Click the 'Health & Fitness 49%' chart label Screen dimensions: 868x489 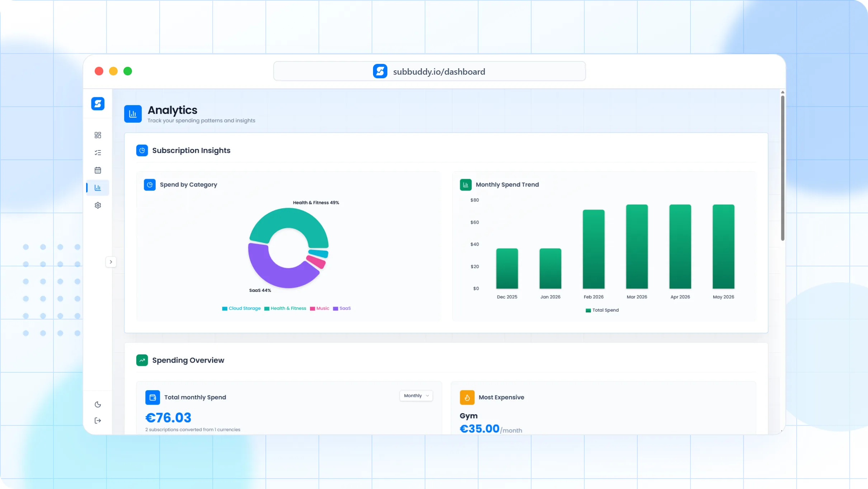tap(316, 202)
